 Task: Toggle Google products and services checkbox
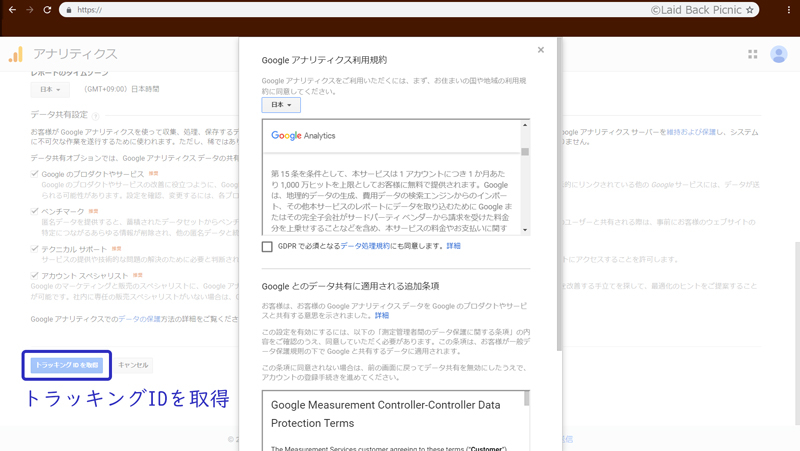[35, 173]
